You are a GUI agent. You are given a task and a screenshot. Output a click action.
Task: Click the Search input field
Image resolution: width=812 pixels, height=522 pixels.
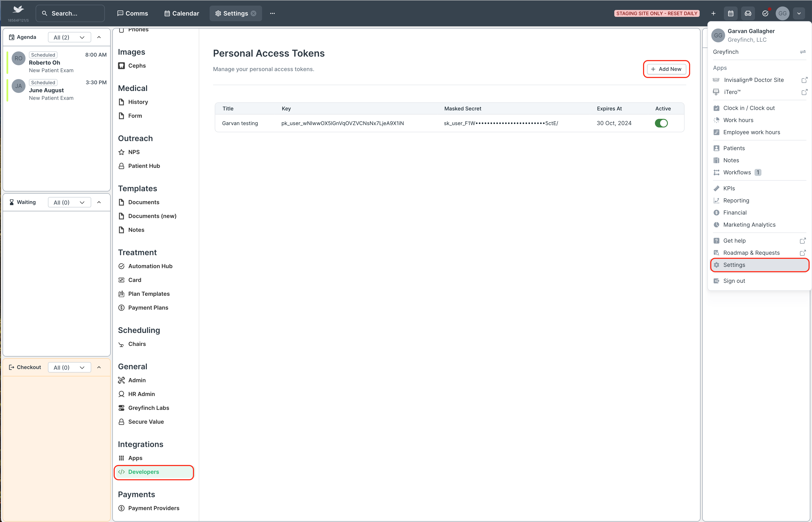[x=70, y=14]
